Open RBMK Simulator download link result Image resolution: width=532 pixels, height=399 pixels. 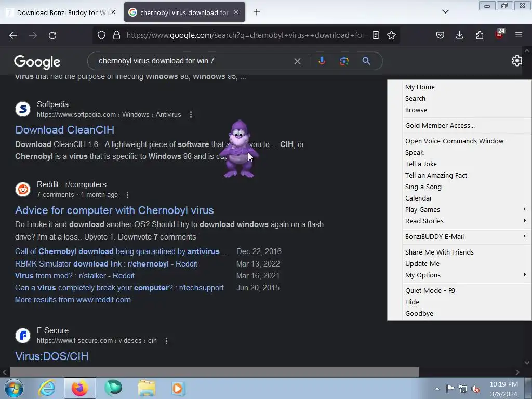[106, 264]
